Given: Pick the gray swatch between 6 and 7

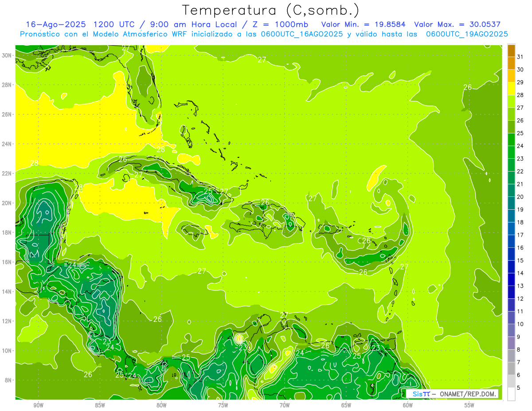Looking at the screenshot, I should (x=512, y=369).
